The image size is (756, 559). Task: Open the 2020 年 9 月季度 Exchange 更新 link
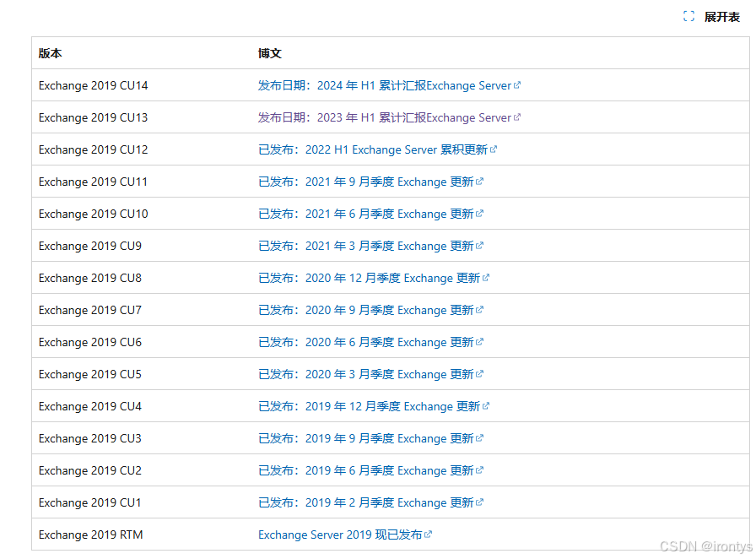point(370,311)
